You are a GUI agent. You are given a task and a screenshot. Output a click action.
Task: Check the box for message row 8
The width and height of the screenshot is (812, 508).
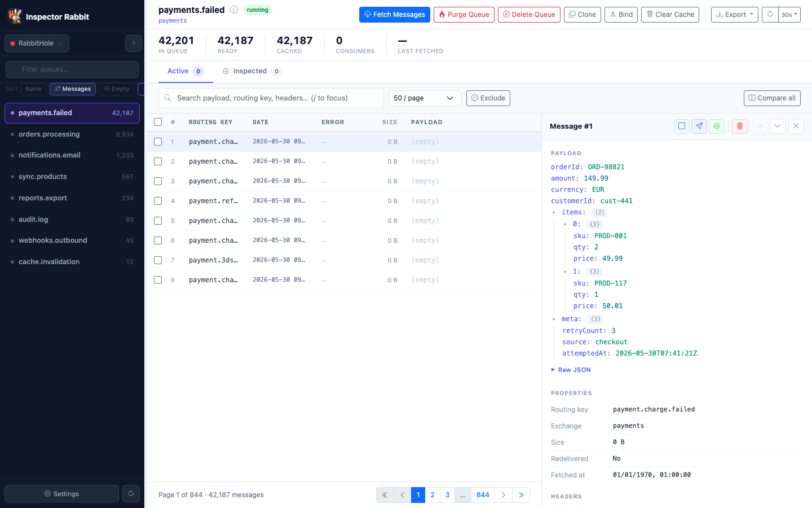tap(158, 280)
